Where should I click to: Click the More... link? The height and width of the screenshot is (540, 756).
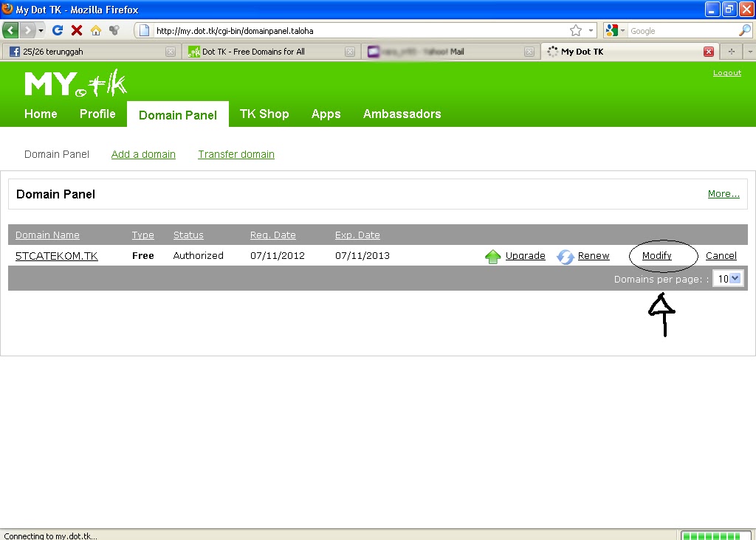tap(724, 194)
